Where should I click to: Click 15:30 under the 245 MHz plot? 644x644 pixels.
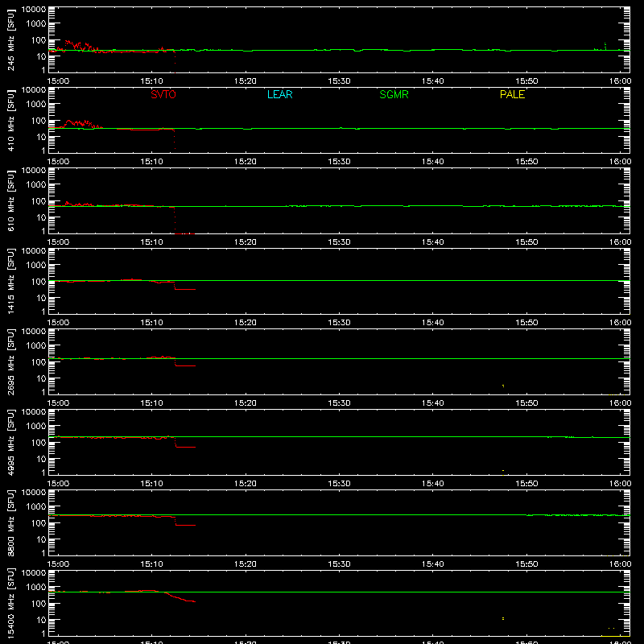(339, 81)
